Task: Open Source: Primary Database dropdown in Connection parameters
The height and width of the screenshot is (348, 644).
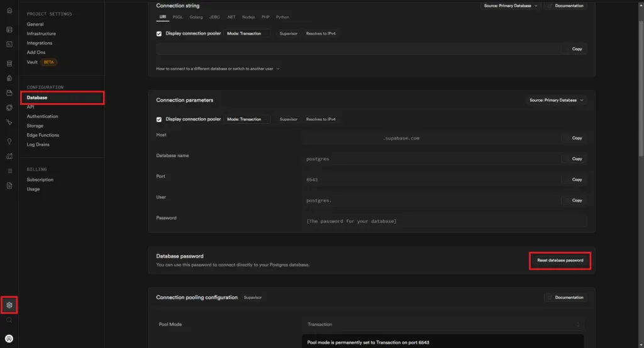Action: point(556,101)
